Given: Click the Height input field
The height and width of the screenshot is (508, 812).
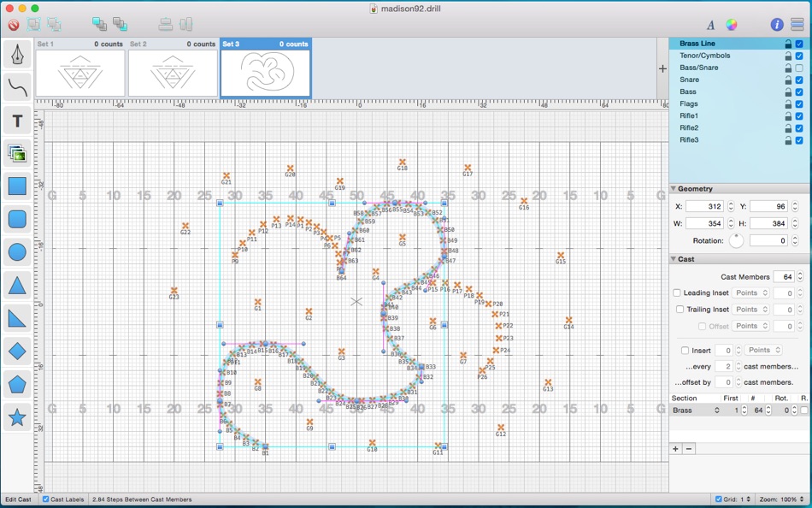Looking at the screenshot, I should [x=768, y=223].
